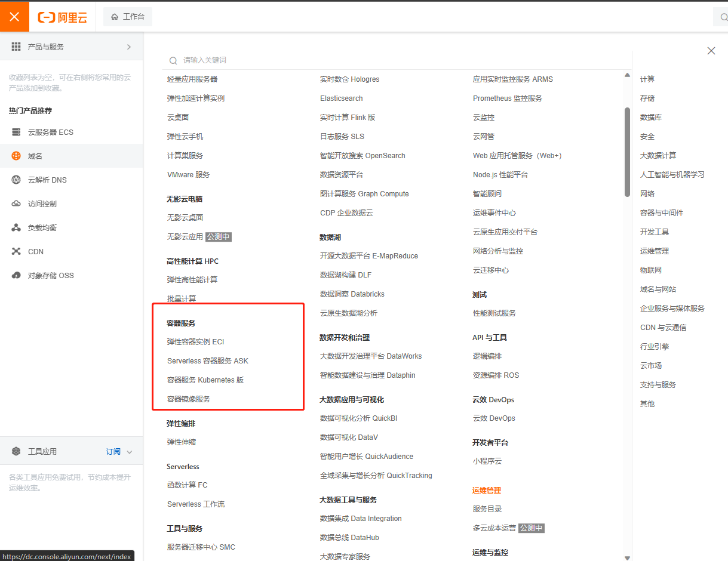Click the grid icon beside 产品与服务
The width and height of the screenshot is (728, 561).
16,47
